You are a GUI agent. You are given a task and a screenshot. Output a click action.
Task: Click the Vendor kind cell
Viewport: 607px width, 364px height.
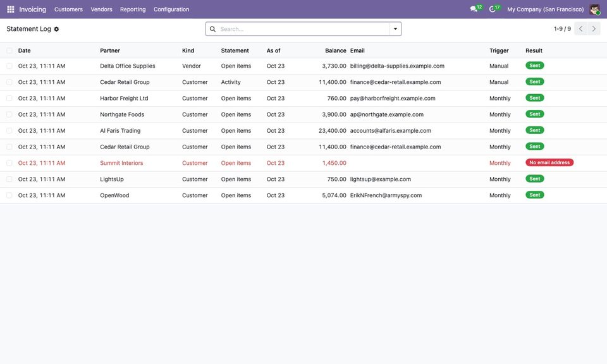point(192,66)
